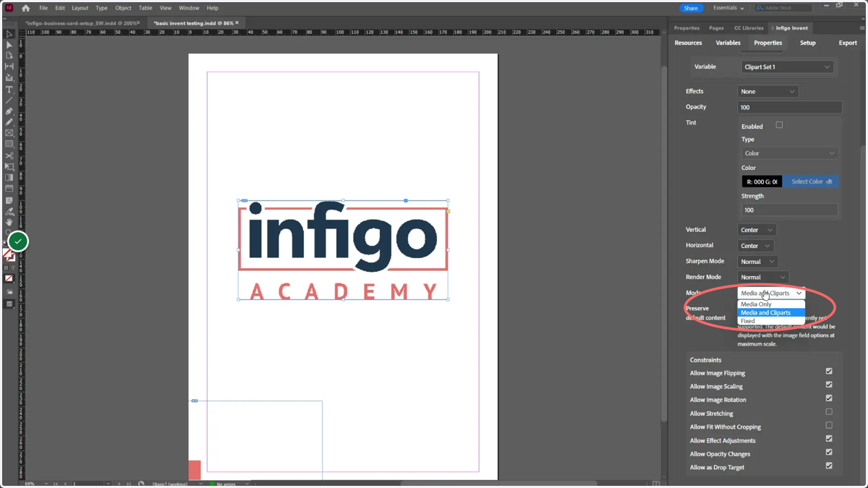Open the Horizontal alignment dropdown
The image size is (868, 488).
[756, 246]
